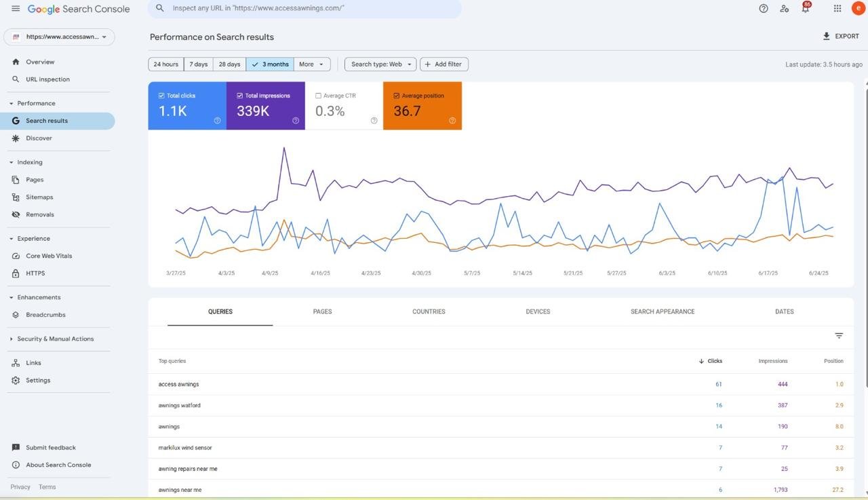Click the Submit feedback icon
868x500 pixels.
coord(16,448)
